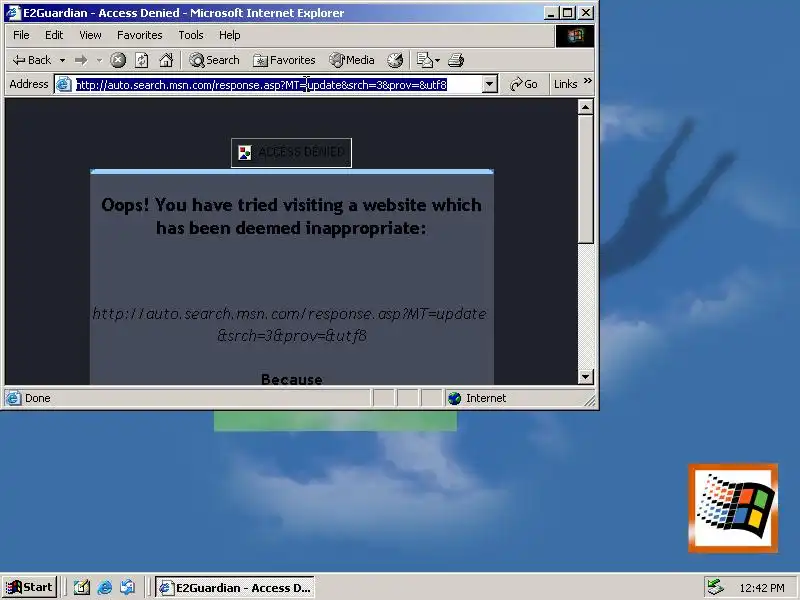Show the History pane icon
800x600 pixels.
click(395, 60)
